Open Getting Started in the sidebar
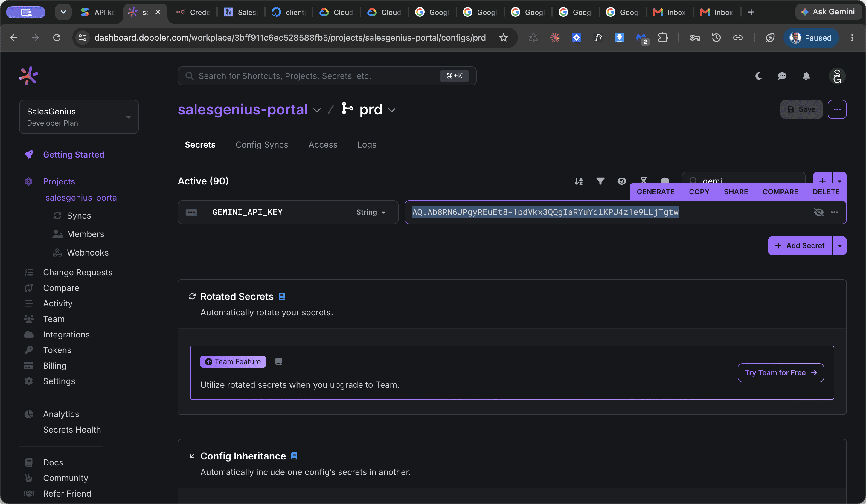This screenshot has width=866, height=504. [74, 155]
